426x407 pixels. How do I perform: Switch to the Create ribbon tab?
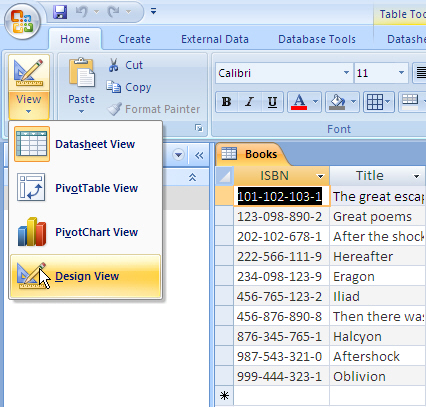pyautogui.click(x=134, y=39)
